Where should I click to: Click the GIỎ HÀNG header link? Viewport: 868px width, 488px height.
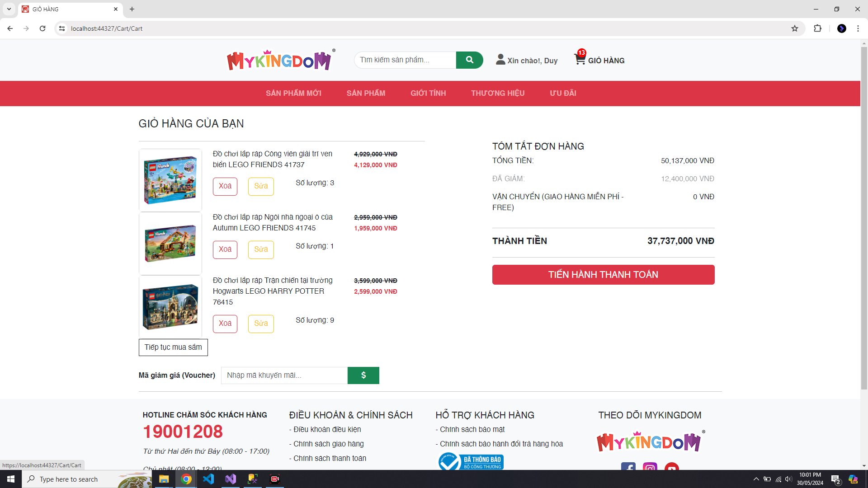coord(606,61)
